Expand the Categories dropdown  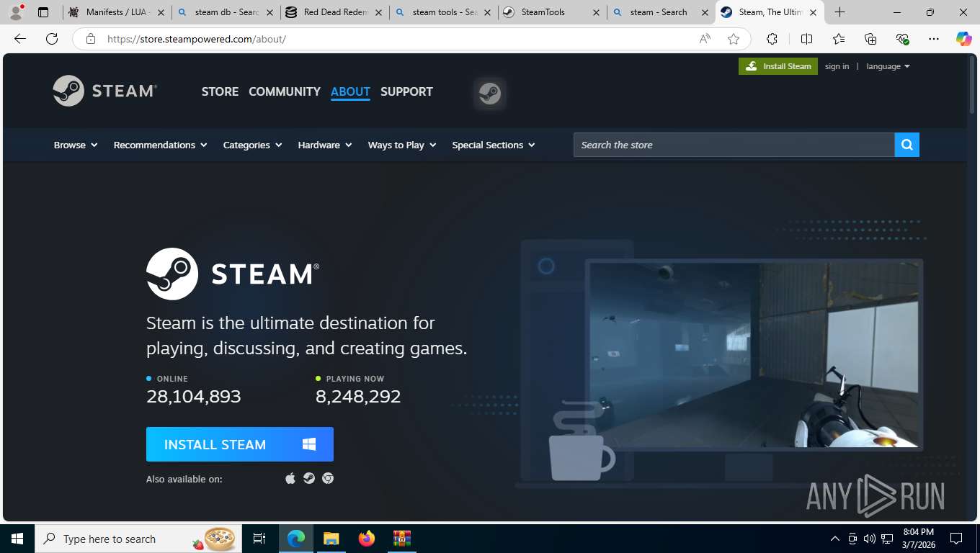(x=252, y=145)
